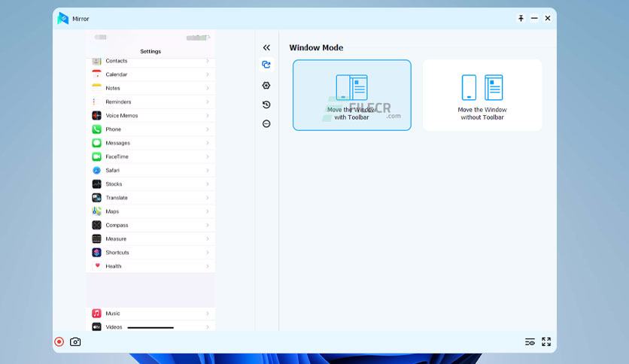Image resolution: width=629 pixels, height=364 pixels.
Task: Take a screenshot with the camera icon
Action: point(75,341)
